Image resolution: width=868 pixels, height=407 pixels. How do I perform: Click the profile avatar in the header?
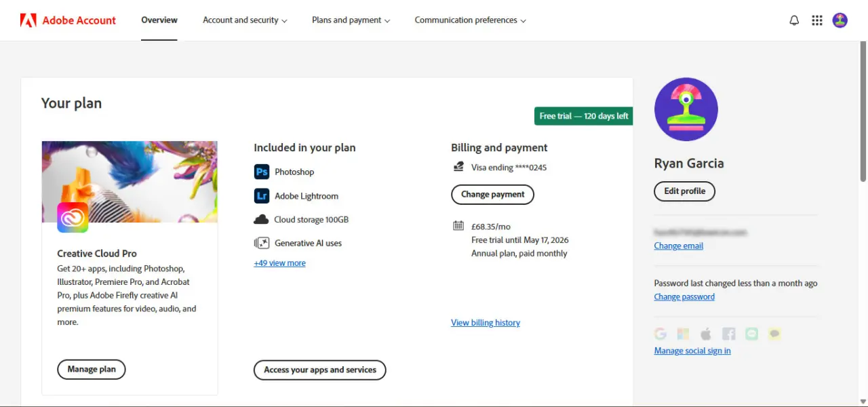(840, 20)
